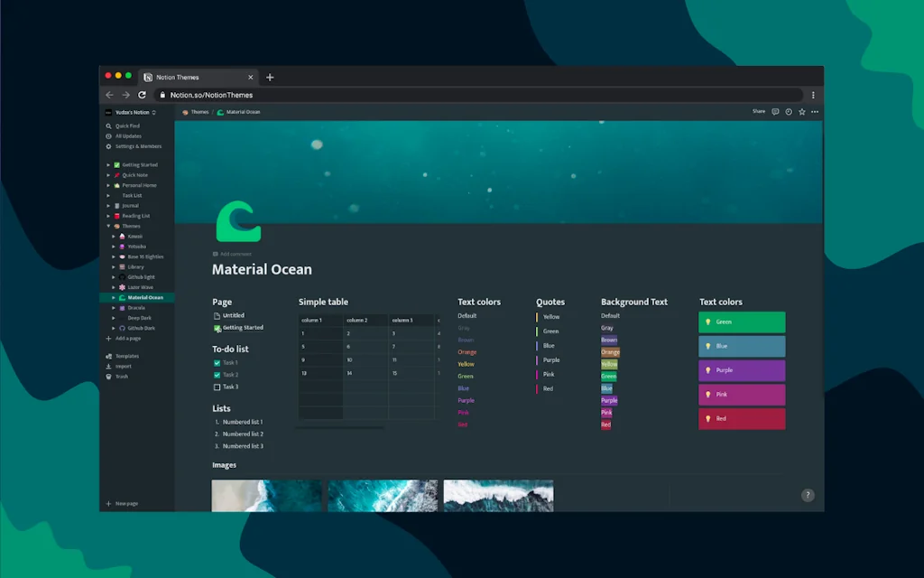Image resolution: width=924 pixels, height=578 pixels.
Task: Open the Task List page in the sidebar
Action: click(x=132, y=195)
